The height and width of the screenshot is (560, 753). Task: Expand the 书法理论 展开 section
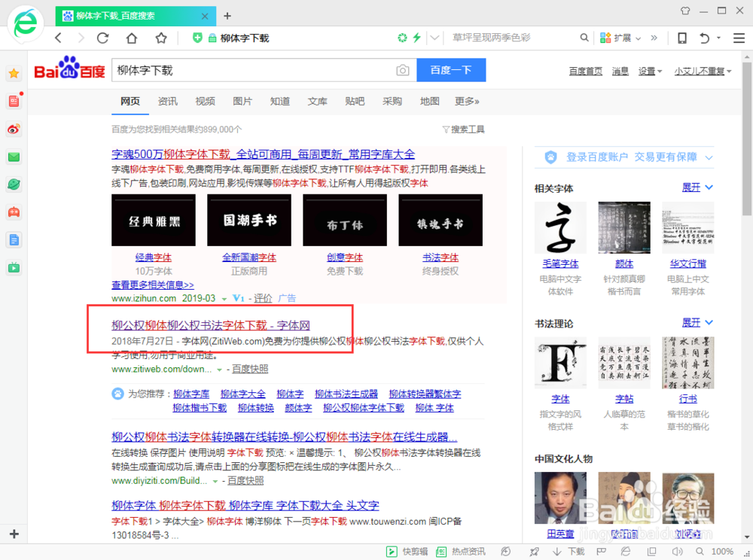click(697, 322)
